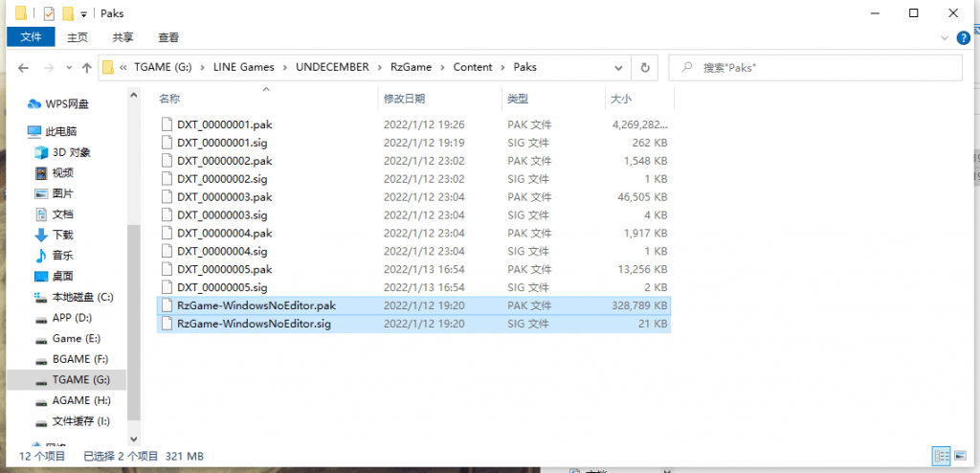Open the Explorer help icon
This screenshot has width=980, height=473.
coord(964,38)
